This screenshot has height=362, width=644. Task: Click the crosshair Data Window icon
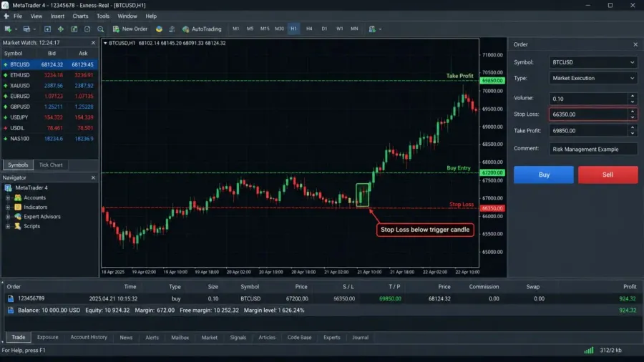[x=61, y=29]
